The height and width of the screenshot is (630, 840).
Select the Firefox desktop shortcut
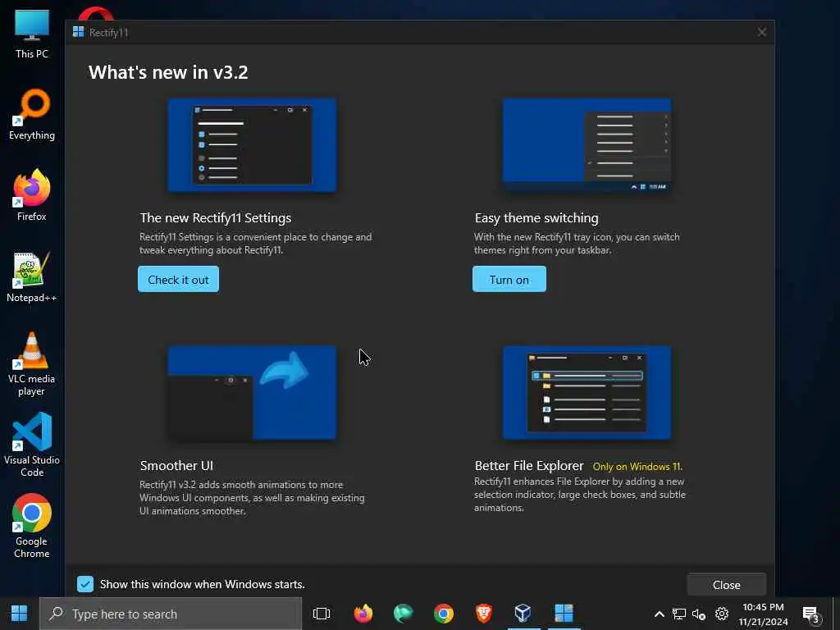click(32, 195)
